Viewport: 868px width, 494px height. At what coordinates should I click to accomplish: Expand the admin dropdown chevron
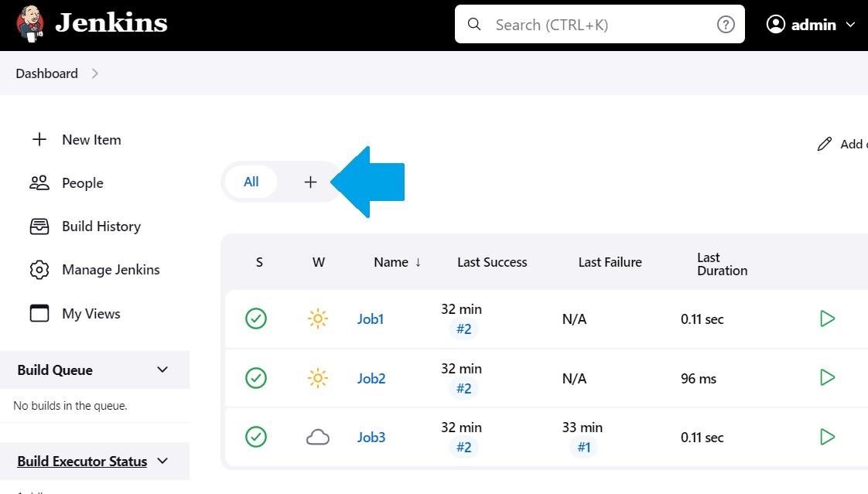tap(851, 25)
